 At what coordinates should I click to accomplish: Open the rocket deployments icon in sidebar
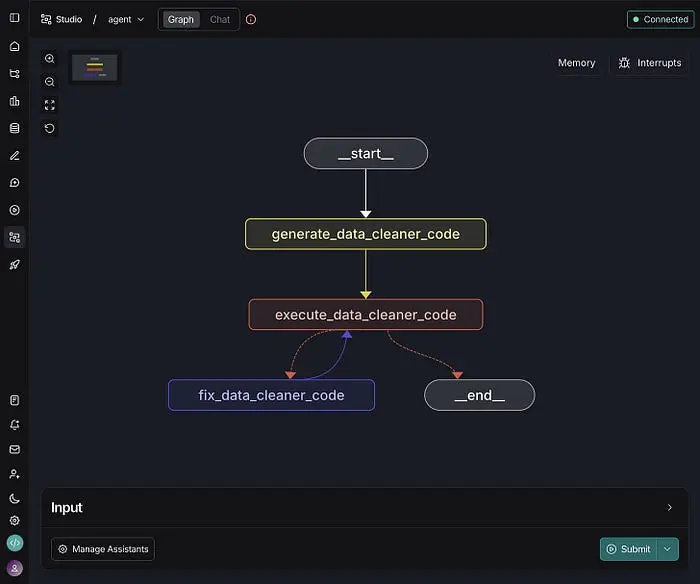tap(14, 264)
